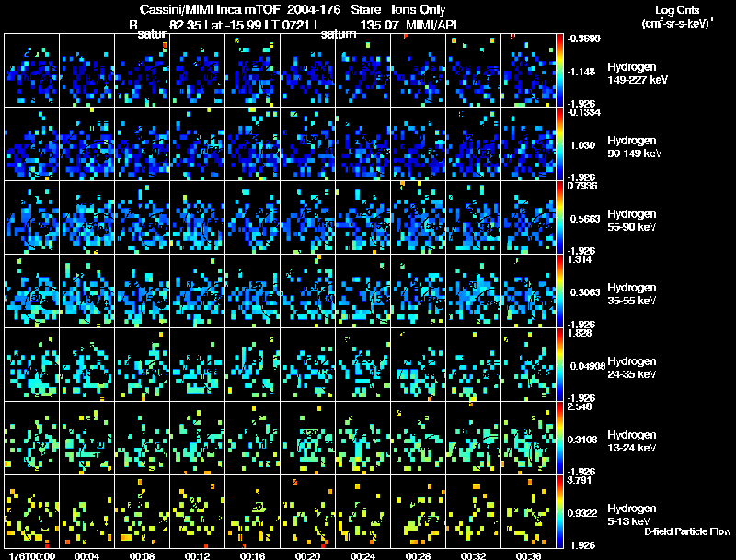Click the scale value 2.548
The height and width of the screenshot is (560, 736).
pyautogui.click(x=580, y=406)
